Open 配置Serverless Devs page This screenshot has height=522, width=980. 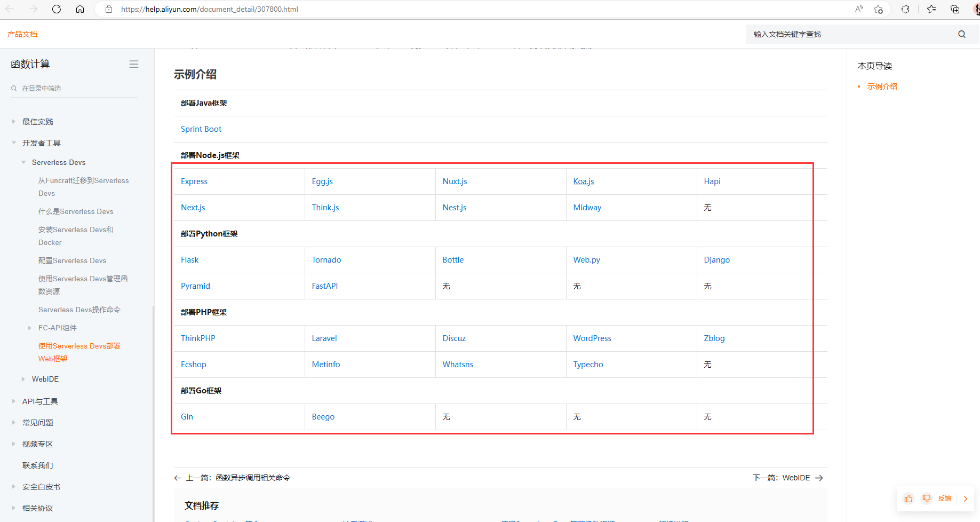[72, 260]
